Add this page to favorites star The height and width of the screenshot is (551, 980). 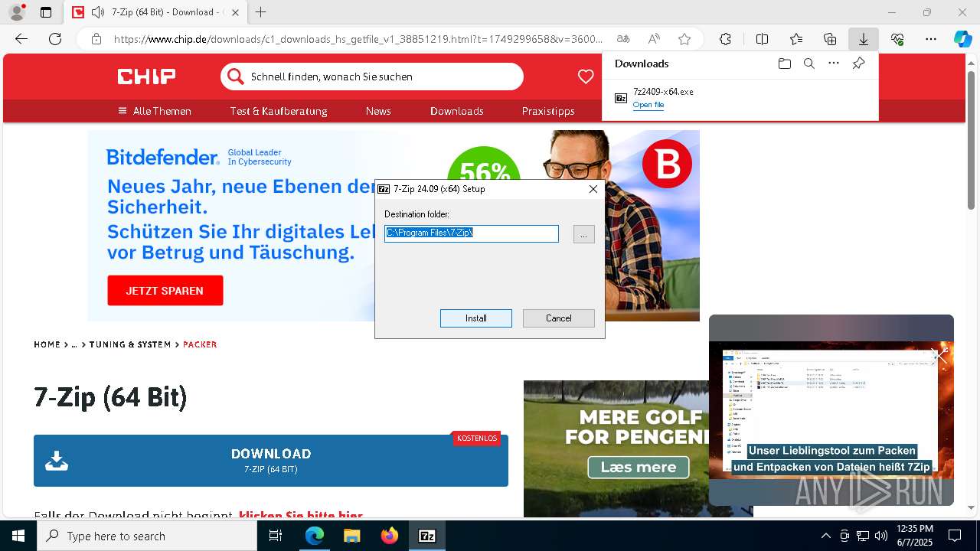pos(684,39)
